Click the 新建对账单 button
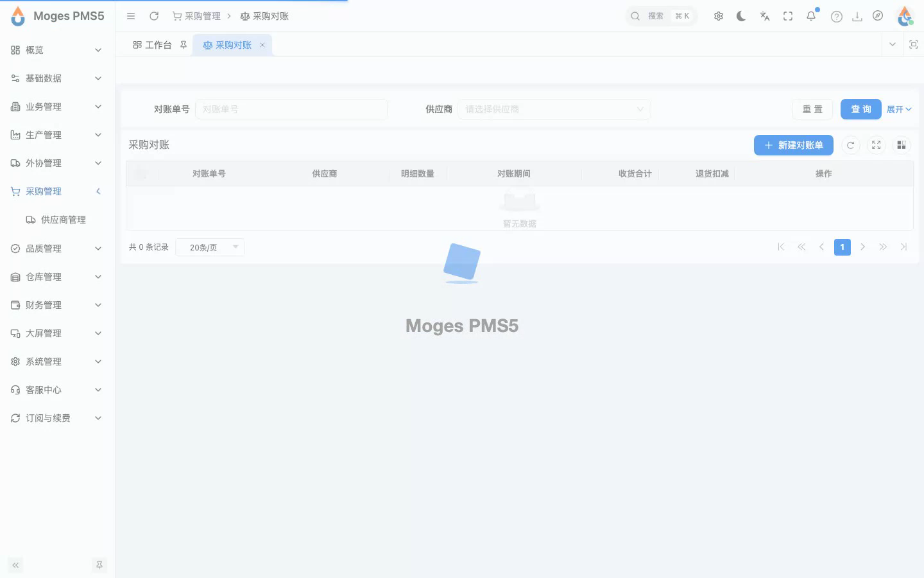The image size is (924, 578). point(794,145)
